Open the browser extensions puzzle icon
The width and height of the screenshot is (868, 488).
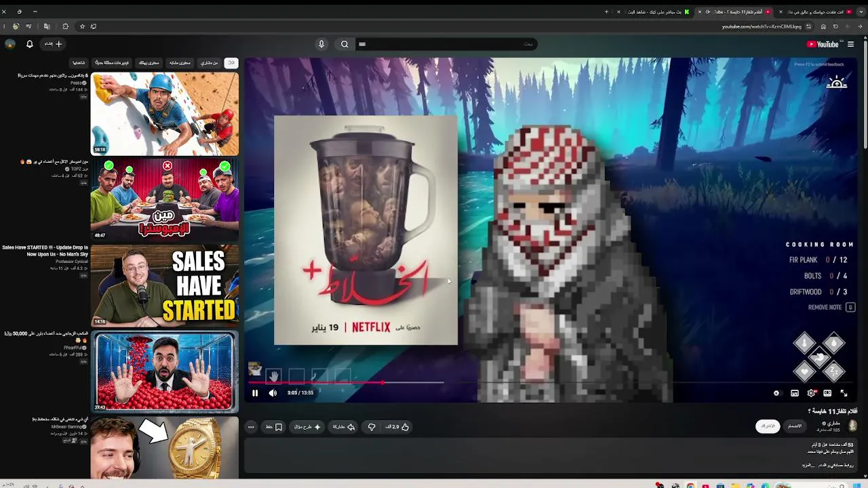(x=66, y=26)
